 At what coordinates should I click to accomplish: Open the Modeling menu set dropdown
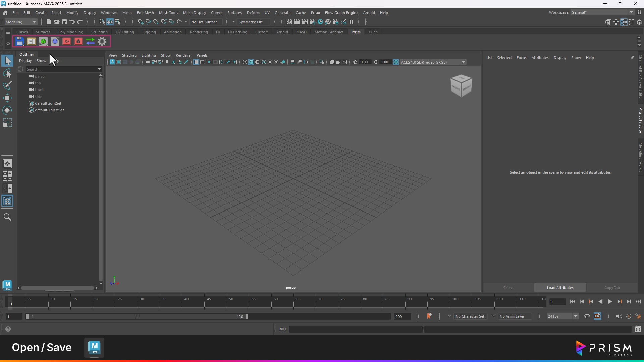coord(21,22)
